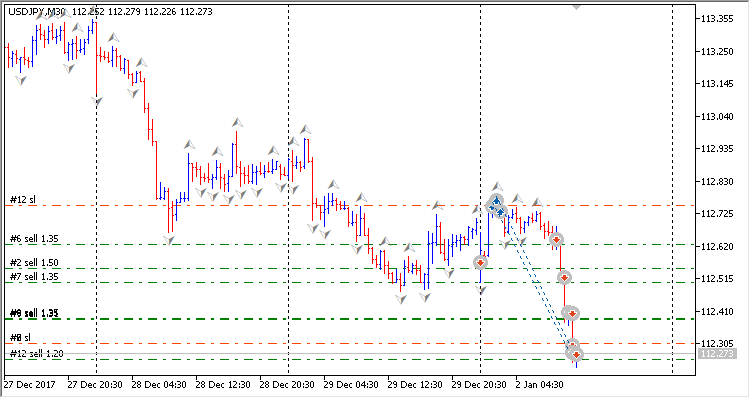Select the sell arrow marker at 112.410 level
The image size is (750, 398).
572,314
